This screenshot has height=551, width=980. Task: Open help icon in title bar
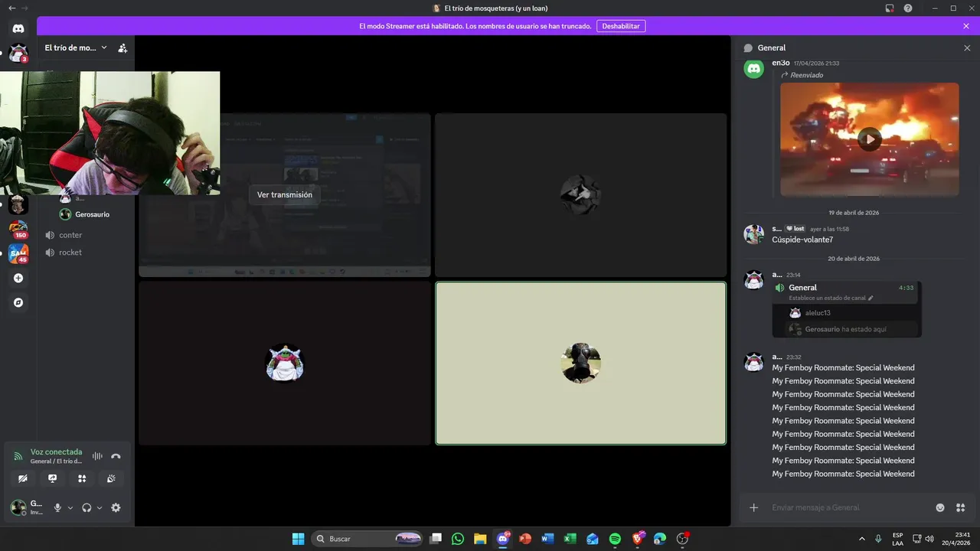(x=908, y=8)
